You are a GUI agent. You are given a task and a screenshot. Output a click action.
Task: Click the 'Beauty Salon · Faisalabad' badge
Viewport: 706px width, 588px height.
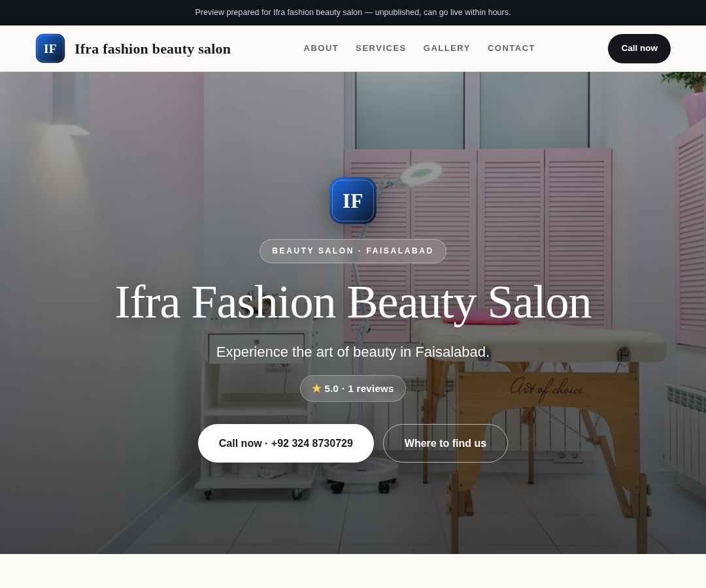(x=353, y=251)
